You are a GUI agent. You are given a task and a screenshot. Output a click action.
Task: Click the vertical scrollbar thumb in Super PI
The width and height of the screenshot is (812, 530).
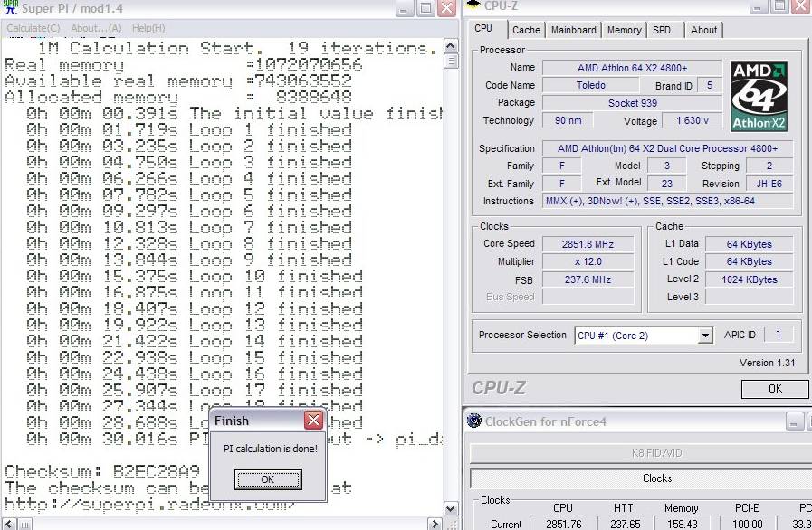coord(451,62)
